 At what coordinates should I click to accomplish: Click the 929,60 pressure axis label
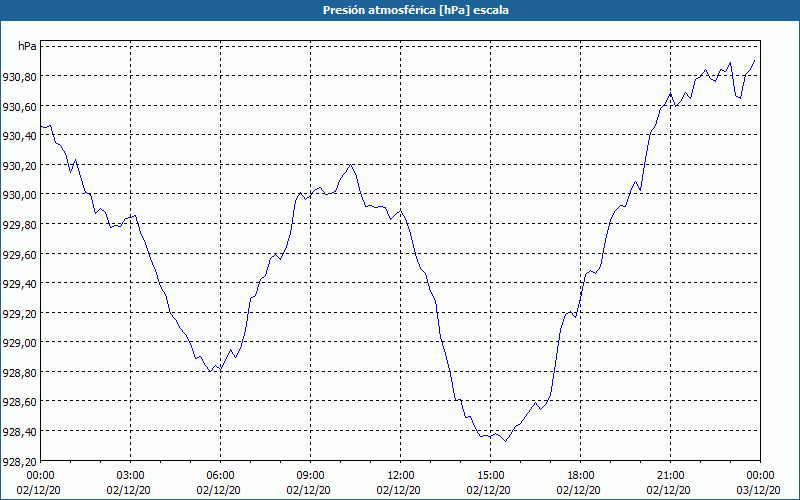coord(19,255)
